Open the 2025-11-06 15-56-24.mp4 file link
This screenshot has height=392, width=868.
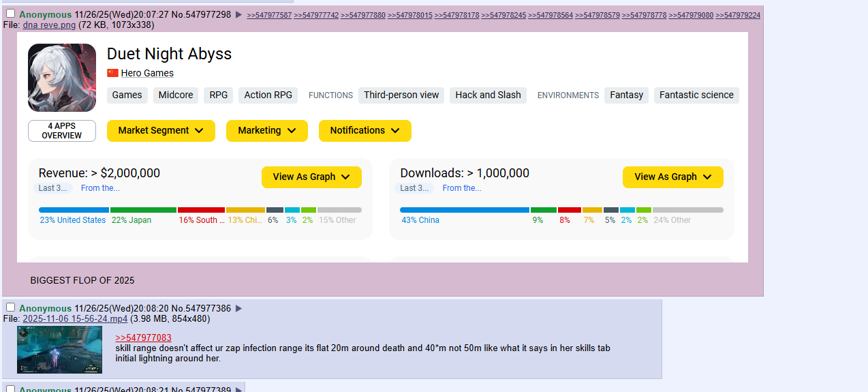75,318
